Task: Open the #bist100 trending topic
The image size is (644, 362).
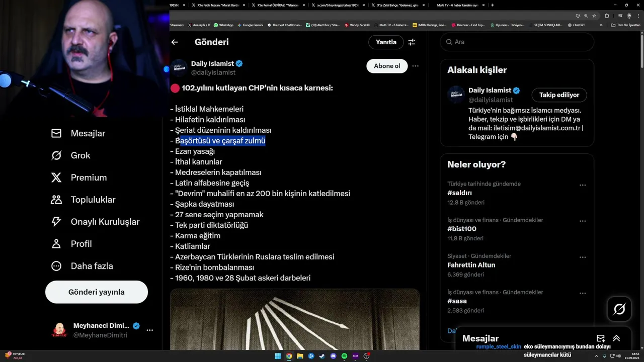Action: pyautogui.click(x=462, y=229)
